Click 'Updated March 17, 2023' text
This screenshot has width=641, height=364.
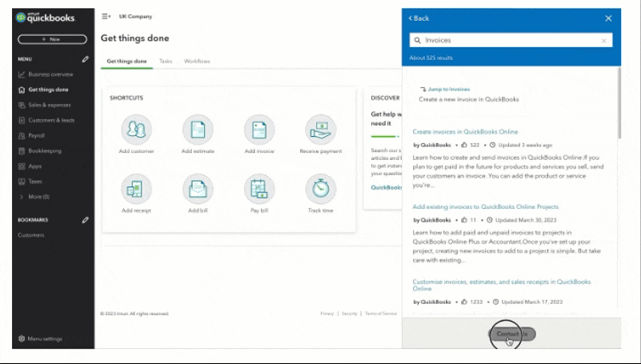532,302
